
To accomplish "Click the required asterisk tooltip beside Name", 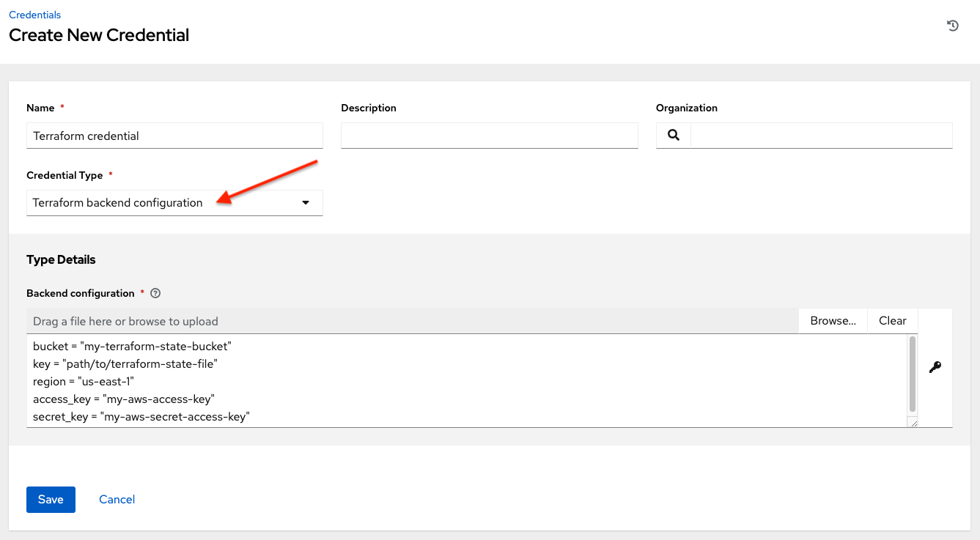I will (x=62, y=107).
